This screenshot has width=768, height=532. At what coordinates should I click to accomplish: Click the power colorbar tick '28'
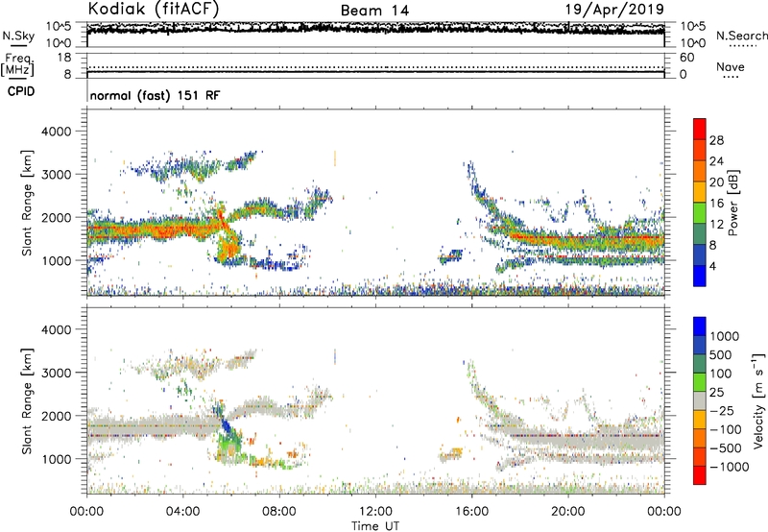[x=716, y=140]
